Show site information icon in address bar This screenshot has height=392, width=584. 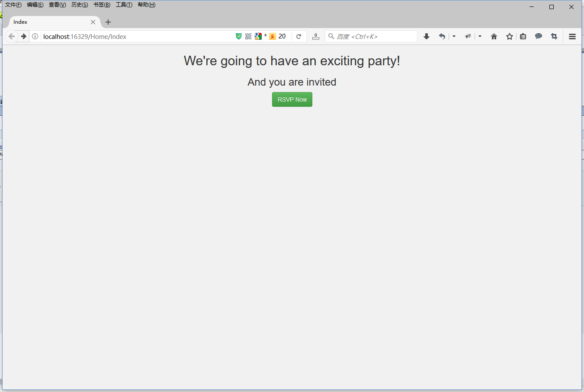coord(35,36)
